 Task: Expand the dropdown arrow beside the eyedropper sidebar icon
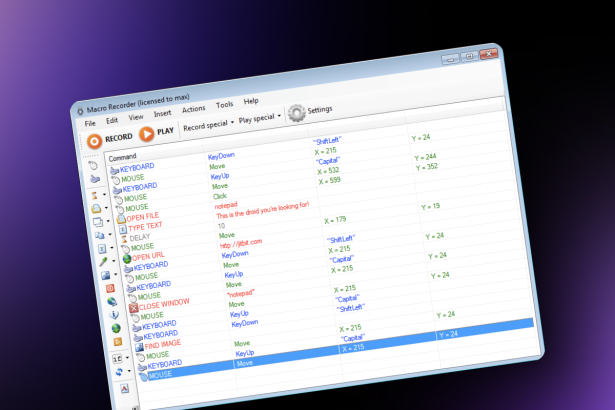coord(114,261)
